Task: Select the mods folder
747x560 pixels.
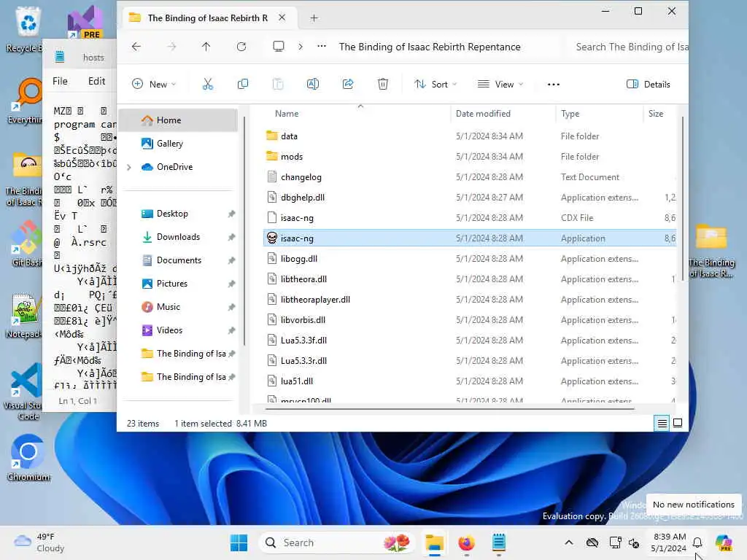Action: (x=469, y=157)
